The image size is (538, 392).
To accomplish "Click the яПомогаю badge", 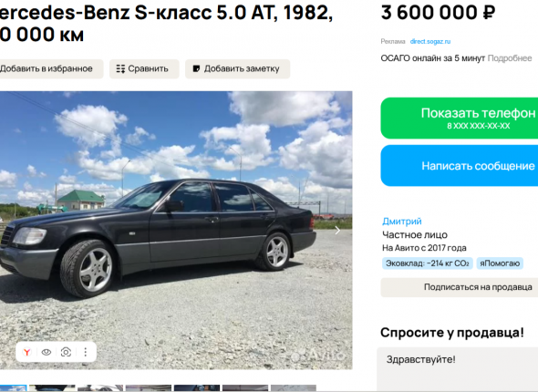I will coord(500,263).
